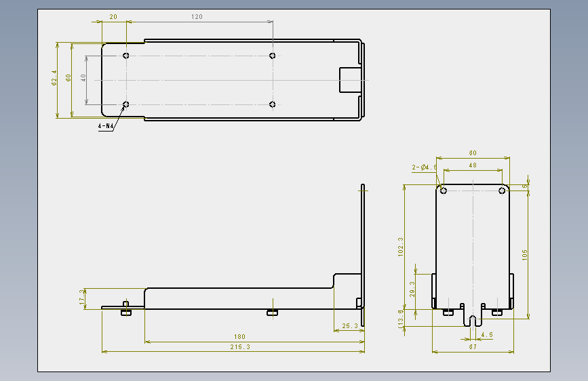Select the 105 height dimension text
This screenshot has width=588, height=381.
coord(524,255)
